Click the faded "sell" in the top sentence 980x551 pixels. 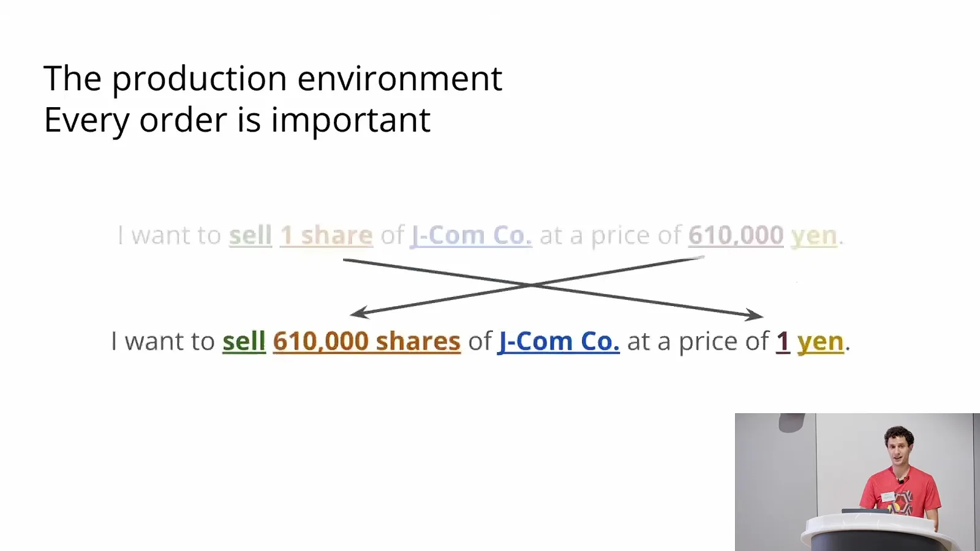pos(250,236)
